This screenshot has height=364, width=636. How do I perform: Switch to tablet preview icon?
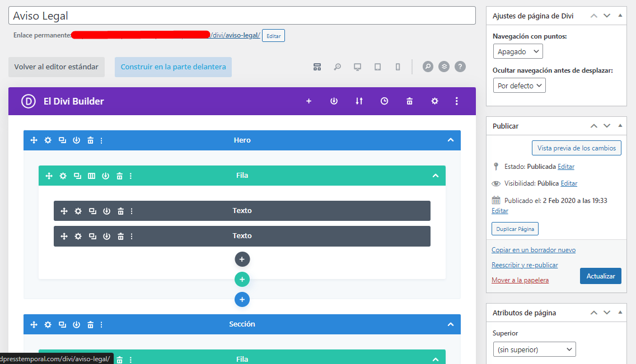[x=377, y=67]
